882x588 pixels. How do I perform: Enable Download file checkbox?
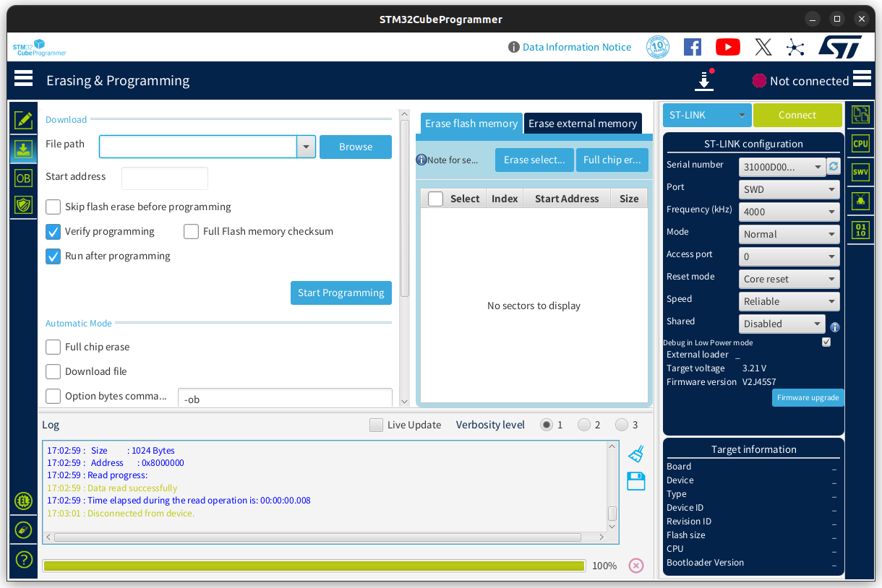53,372
